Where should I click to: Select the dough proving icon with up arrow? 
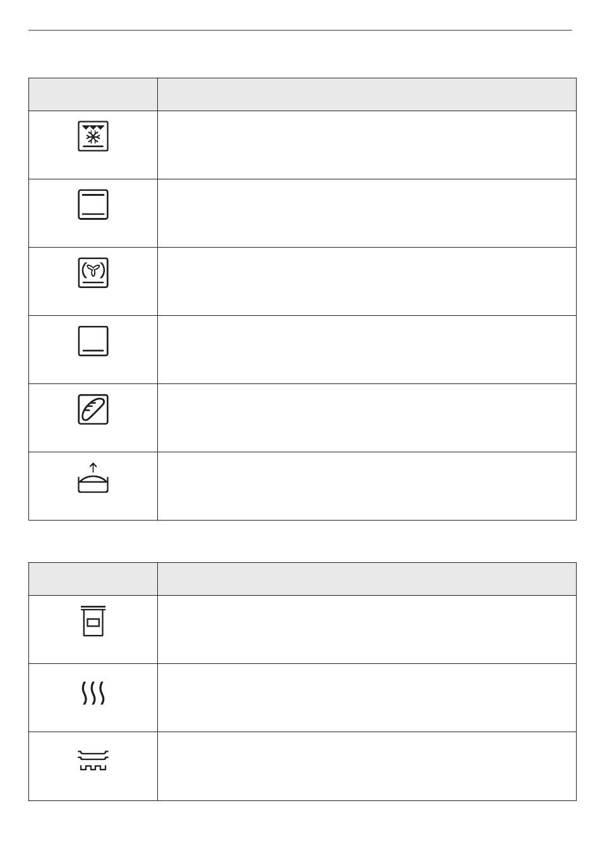93,478
